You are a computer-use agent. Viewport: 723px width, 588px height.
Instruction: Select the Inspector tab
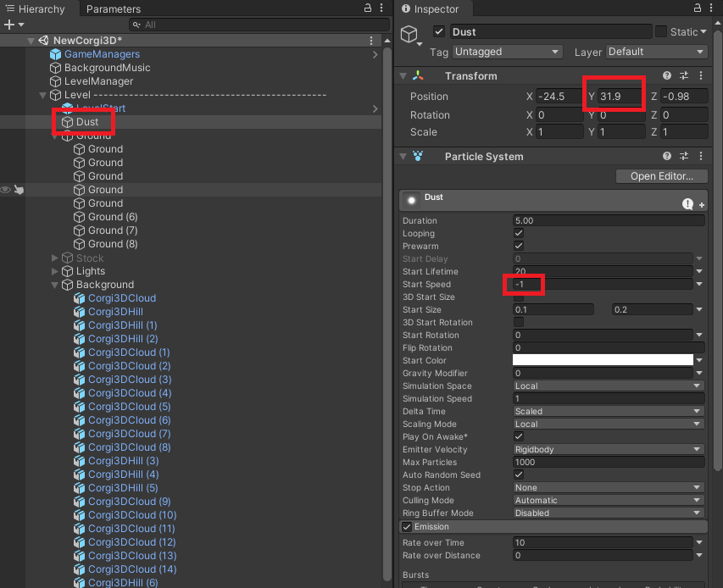coord(433,9)
